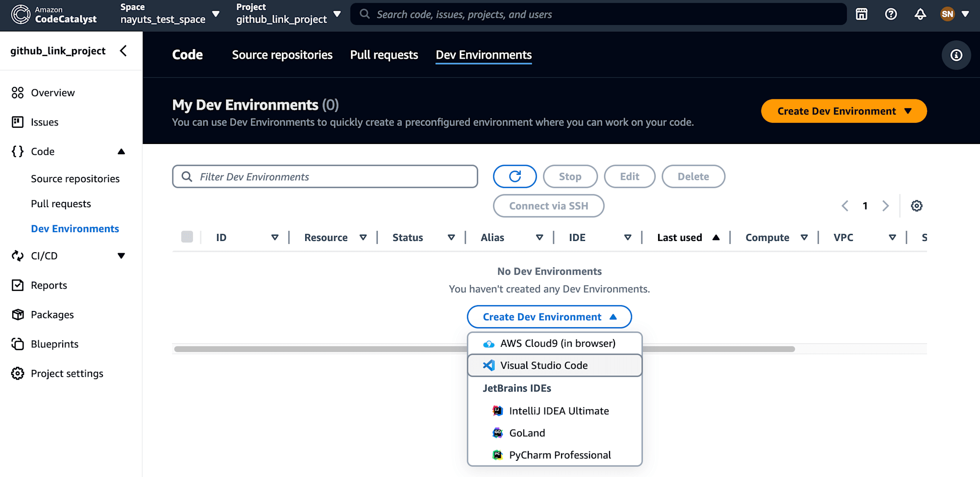Choose Visual Studio Code option
The height and width of the screenshot is (477, 980).
click(555, 365)
